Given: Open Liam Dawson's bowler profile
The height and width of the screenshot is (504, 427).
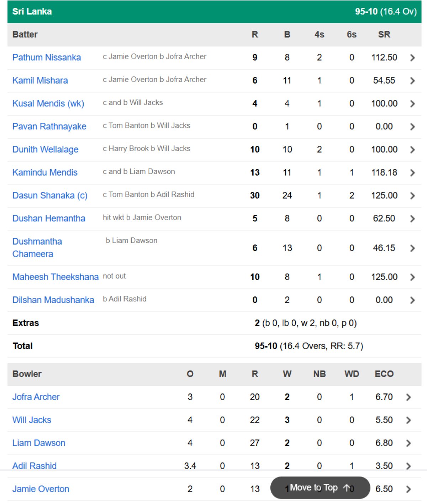Looking at the screenshot, I should click(x=38, y=443).
